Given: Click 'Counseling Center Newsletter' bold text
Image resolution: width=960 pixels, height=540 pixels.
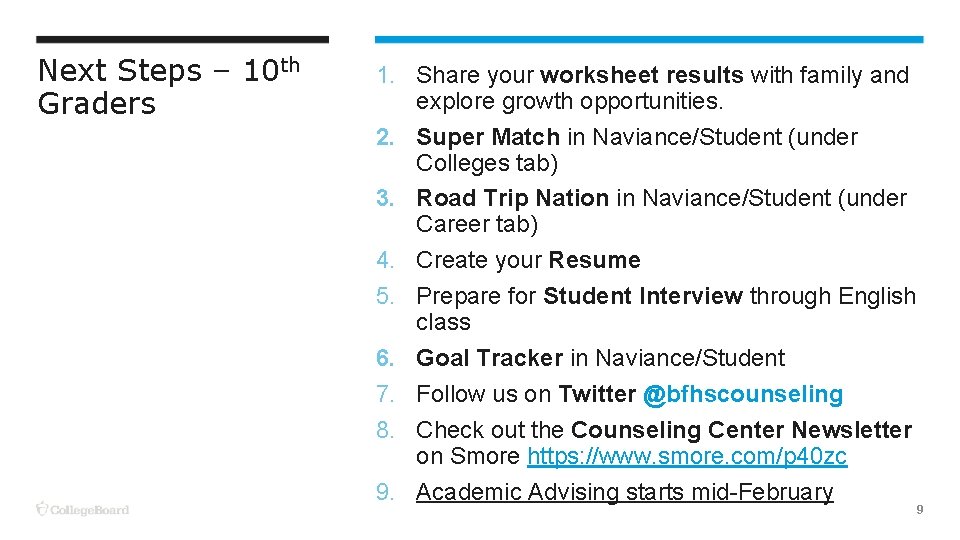Looking at the screenshot, I should point(741,430).
